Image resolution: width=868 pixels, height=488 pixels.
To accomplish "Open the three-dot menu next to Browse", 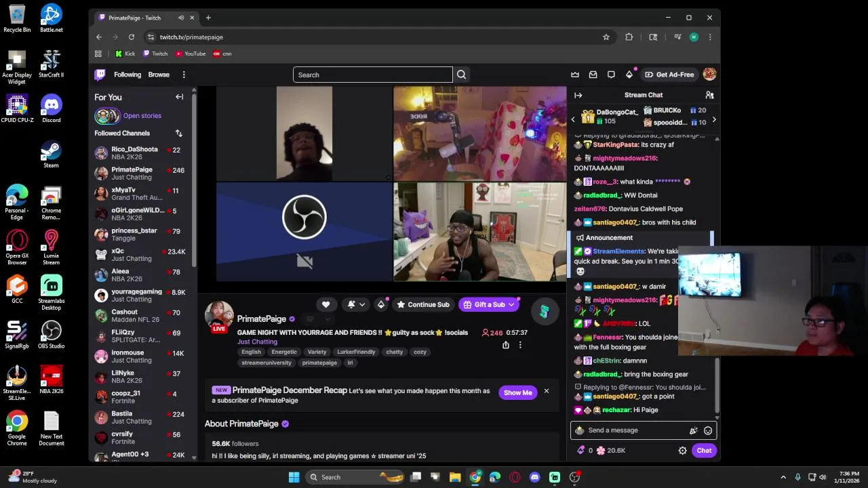I will pyautogui.click(x=183, y=75).
